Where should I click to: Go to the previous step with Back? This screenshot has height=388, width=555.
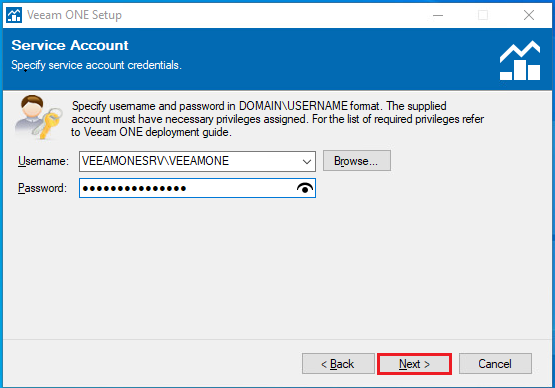click(x=338, y=364)
